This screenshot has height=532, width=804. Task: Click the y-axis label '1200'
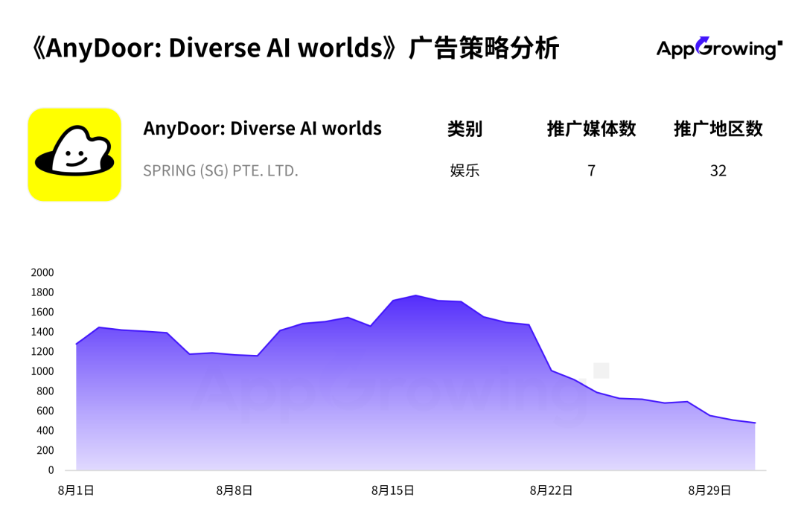pos(42,352)
